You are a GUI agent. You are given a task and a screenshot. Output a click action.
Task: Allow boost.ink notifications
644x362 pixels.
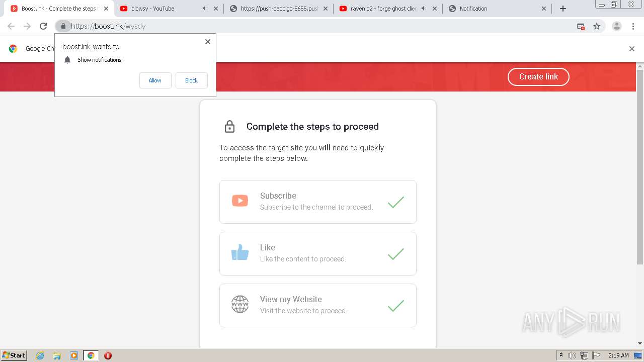coord(155,80)
